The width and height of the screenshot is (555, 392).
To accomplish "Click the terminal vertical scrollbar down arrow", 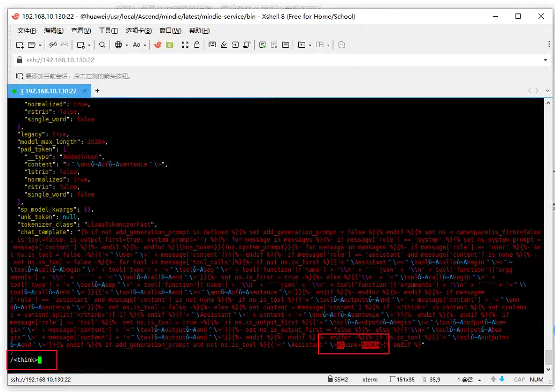I will (547, 369).
